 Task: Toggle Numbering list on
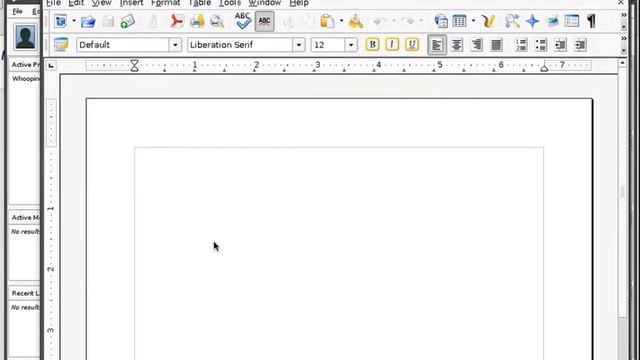tap(521, 45)
